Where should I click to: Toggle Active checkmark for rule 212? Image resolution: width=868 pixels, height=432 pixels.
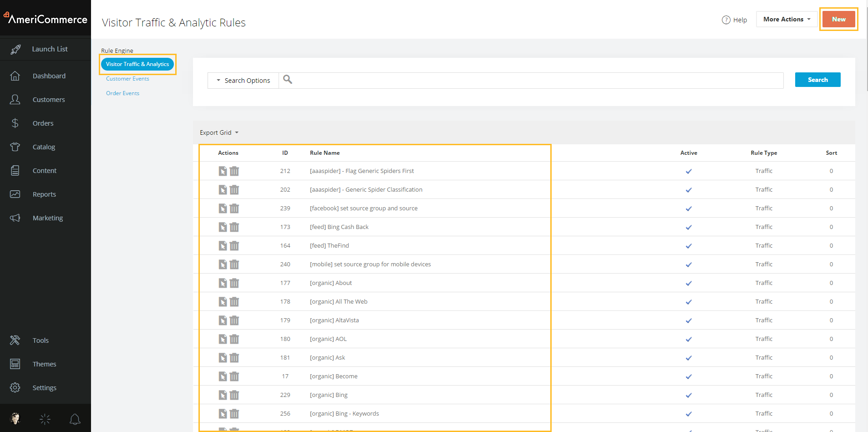click(689, 171)
